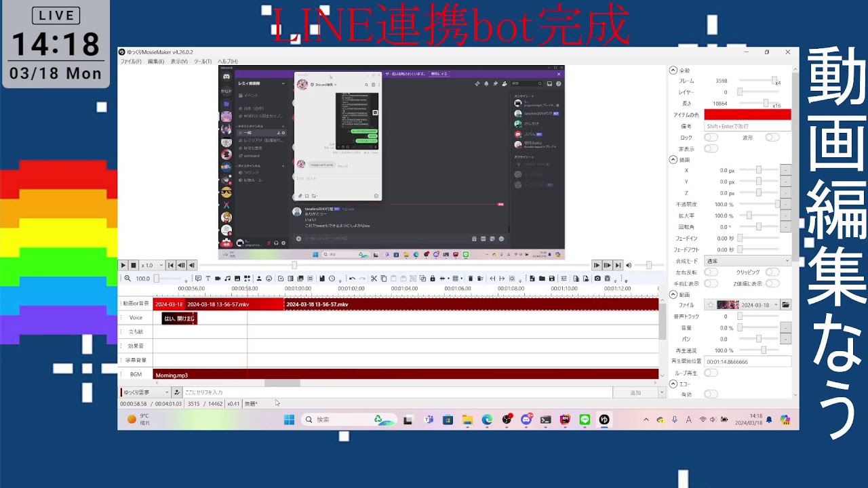Click the red アイテムの色 color swatch
This screenshot has width=868, height=488.
[x=747, y=115]
